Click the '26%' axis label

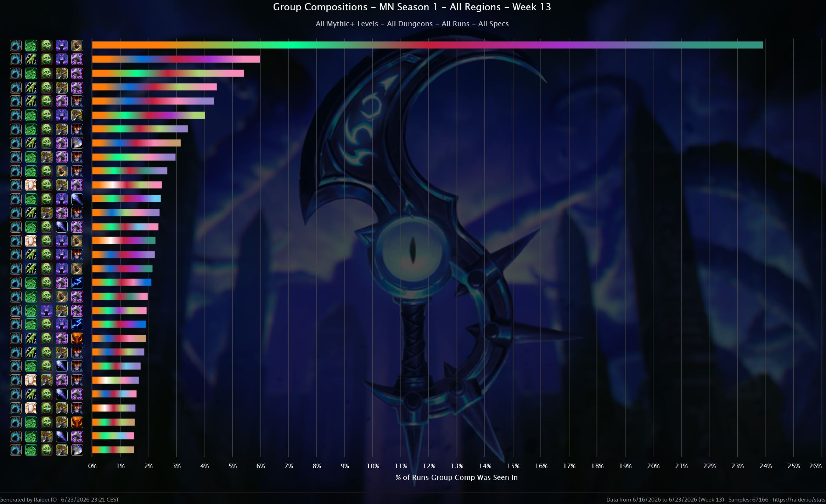click(x=815, y=466)
